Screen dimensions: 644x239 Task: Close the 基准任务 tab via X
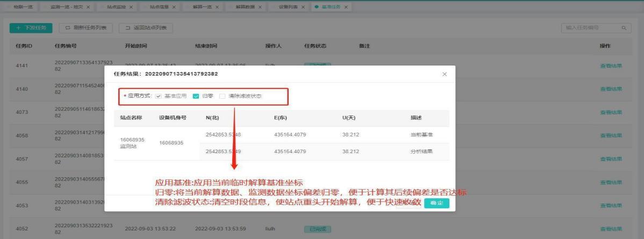pyautogui.click(x=346, y=7)
